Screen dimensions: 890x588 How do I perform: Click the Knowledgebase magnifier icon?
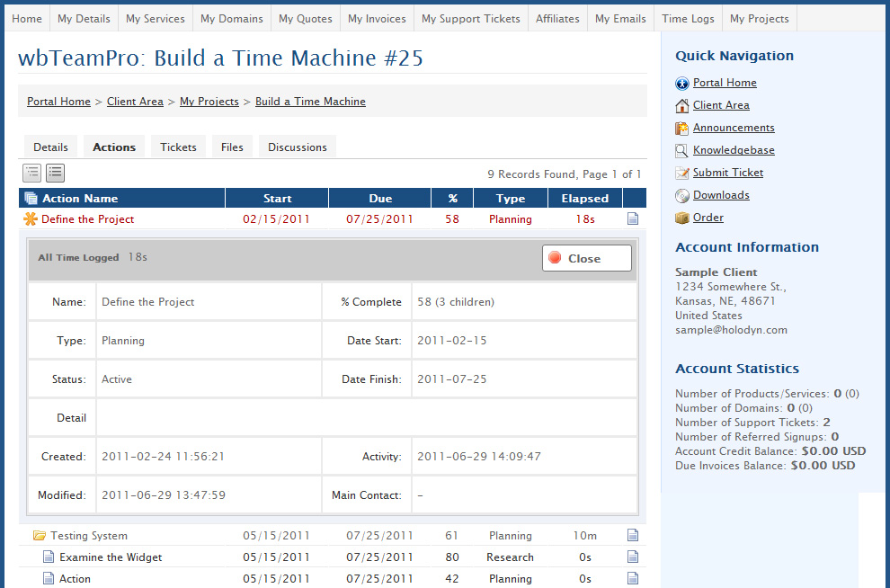[682, 150]
